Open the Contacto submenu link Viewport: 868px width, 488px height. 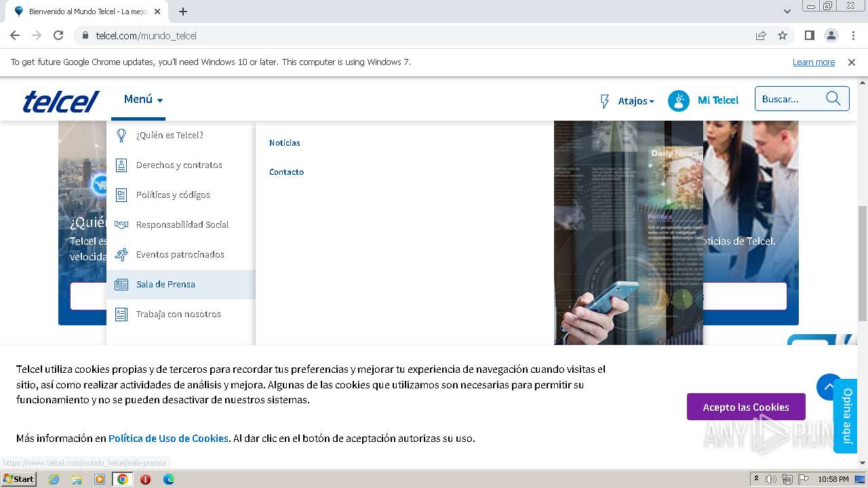click(286, 171)
